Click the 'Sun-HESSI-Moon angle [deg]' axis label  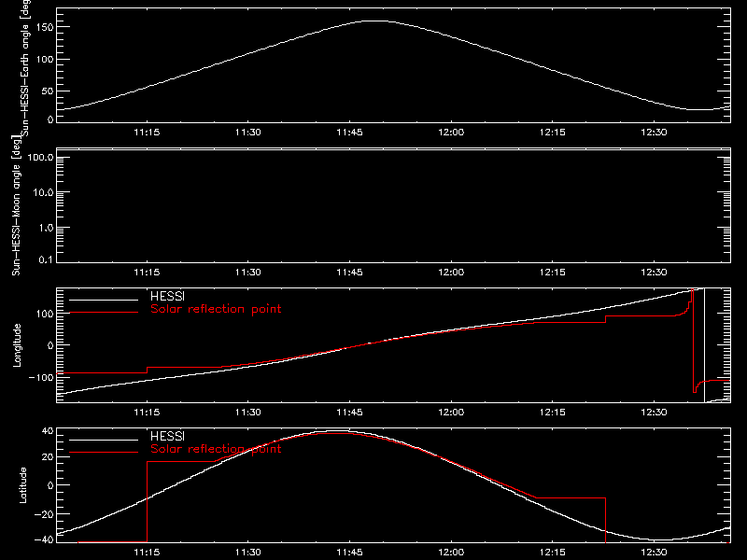(16, 205)
